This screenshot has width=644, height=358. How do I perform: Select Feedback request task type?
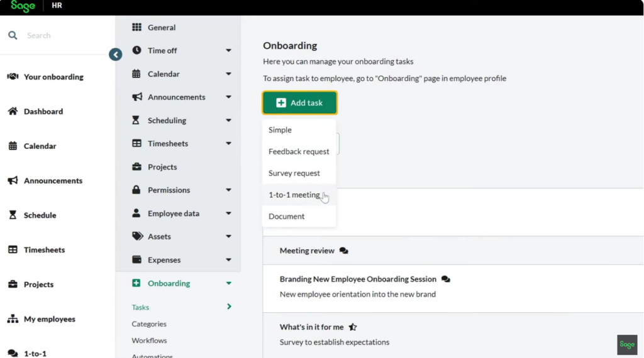(299, 151)
